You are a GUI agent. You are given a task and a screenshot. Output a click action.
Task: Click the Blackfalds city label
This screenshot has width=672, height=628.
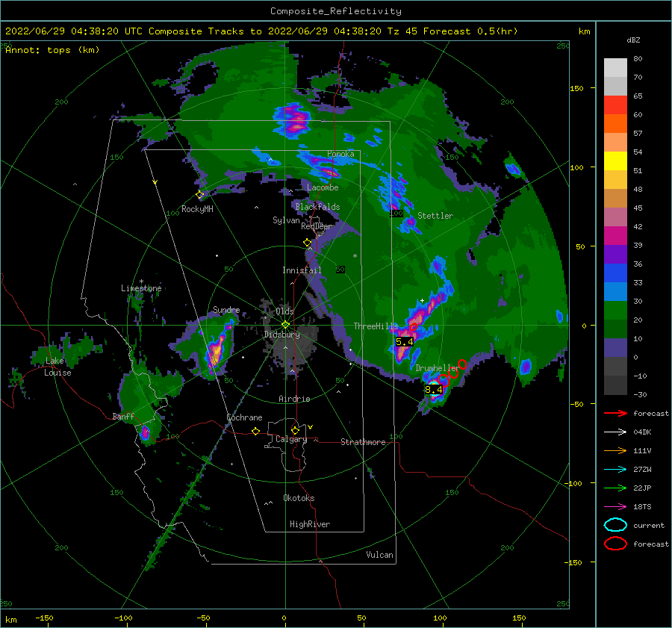(x=317, y=207)
